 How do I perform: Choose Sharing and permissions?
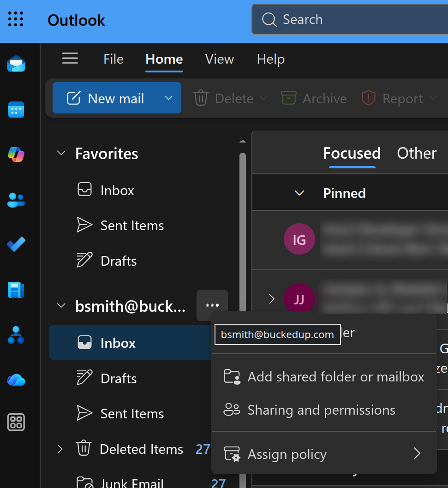pos(324,410)
